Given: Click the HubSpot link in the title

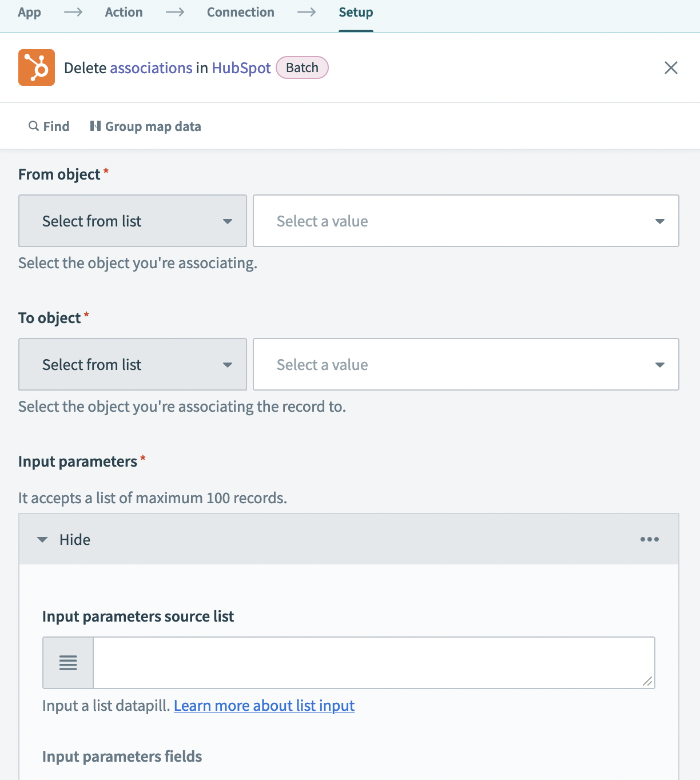Looking at the screenshot, I should (241, 68).
